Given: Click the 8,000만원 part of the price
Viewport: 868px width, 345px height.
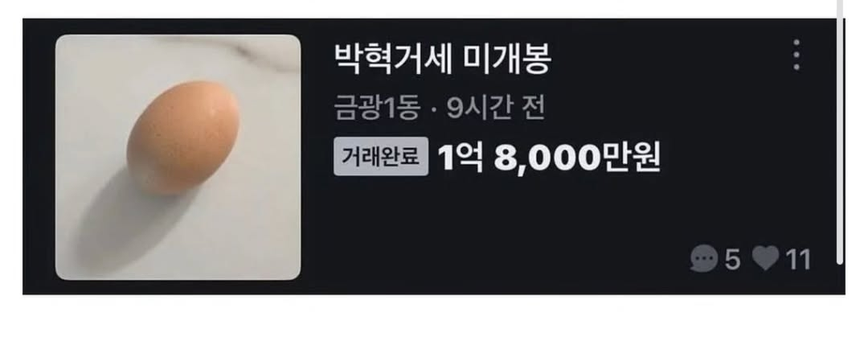Looking at the screenshot, I should 577,158.
